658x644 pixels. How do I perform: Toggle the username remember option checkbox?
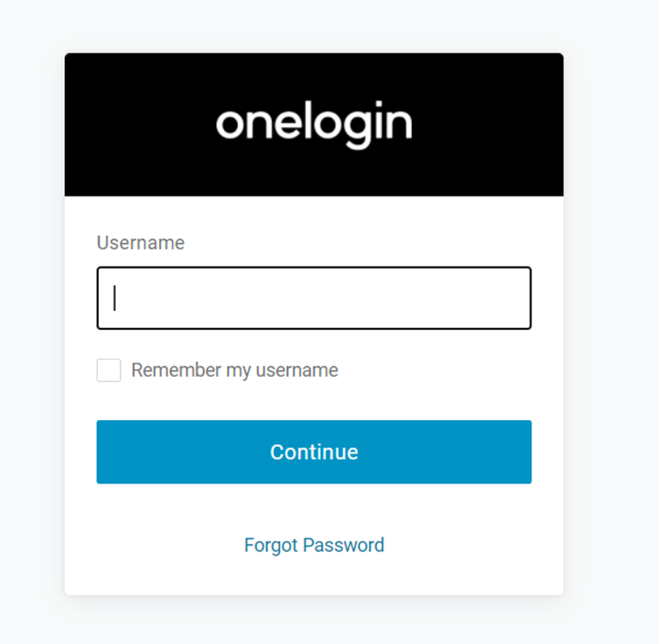click(109, 370)
